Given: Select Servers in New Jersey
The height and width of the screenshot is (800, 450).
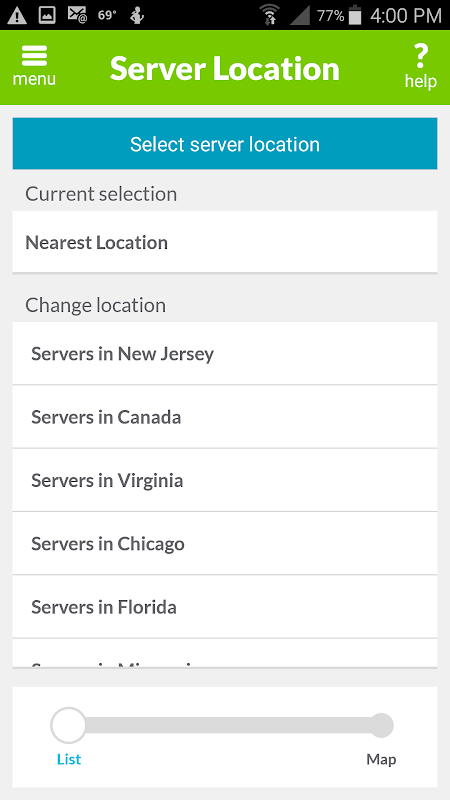Looking at the screenshot, I should click(225, 354).
